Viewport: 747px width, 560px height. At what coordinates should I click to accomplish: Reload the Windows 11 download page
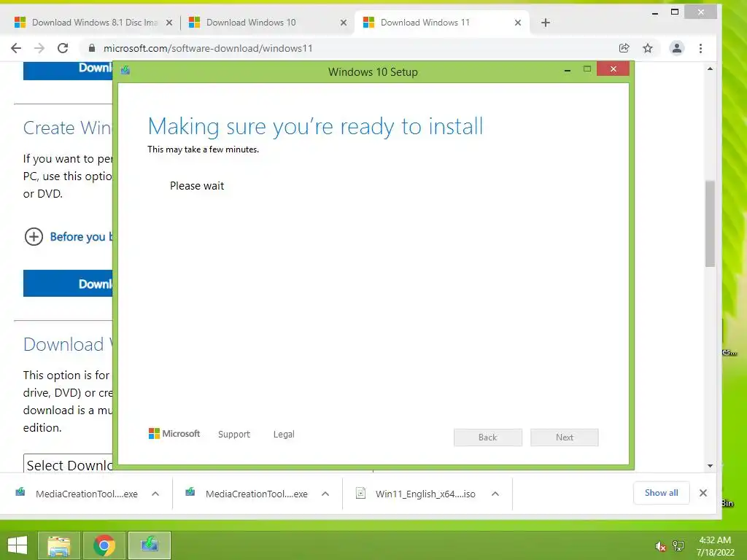63,48
